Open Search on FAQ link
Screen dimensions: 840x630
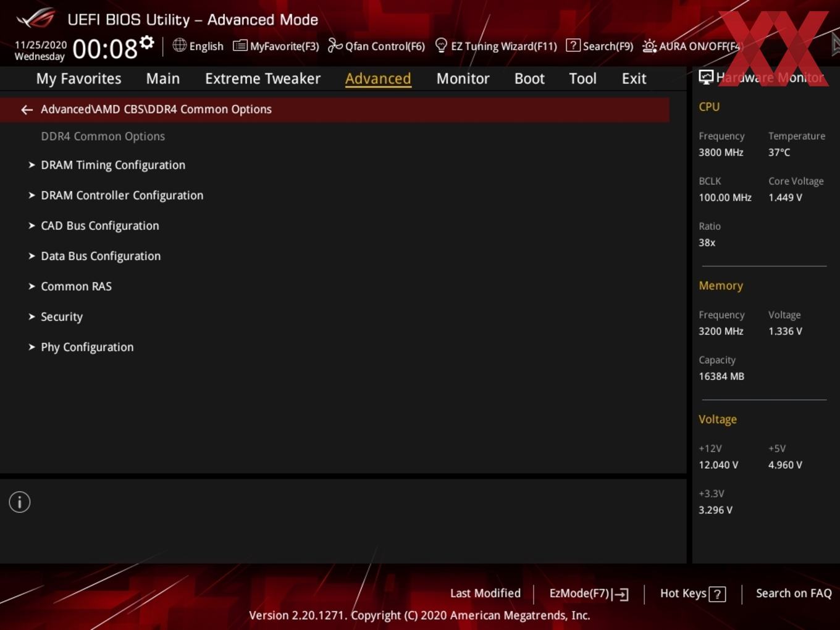[794, 594]
